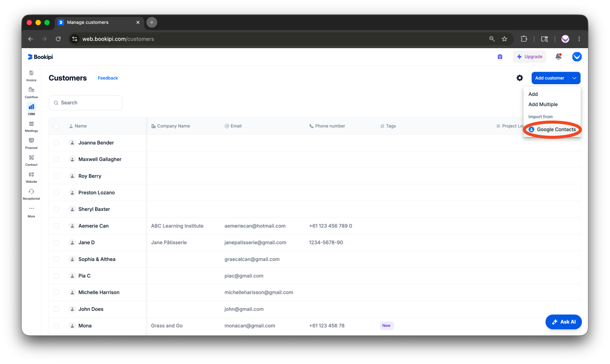Click the New tag on Mona row
This screenshot has height=364, width=610.
click(x=387, y=326)
